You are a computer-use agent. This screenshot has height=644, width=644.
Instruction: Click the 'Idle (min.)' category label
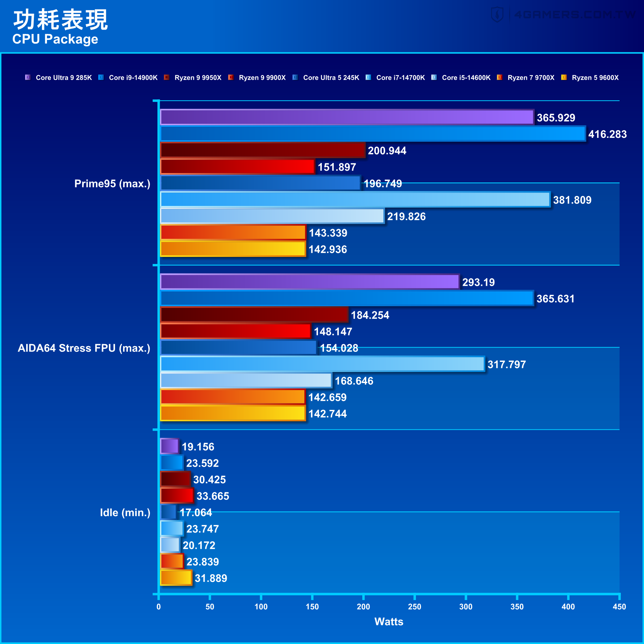point(125,513)
